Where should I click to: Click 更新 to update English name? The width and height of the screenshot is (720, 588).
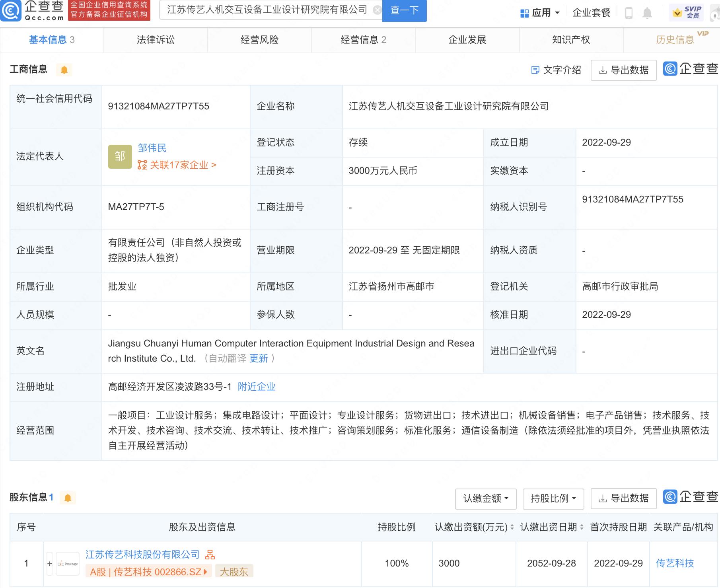[x=259, y=358]
